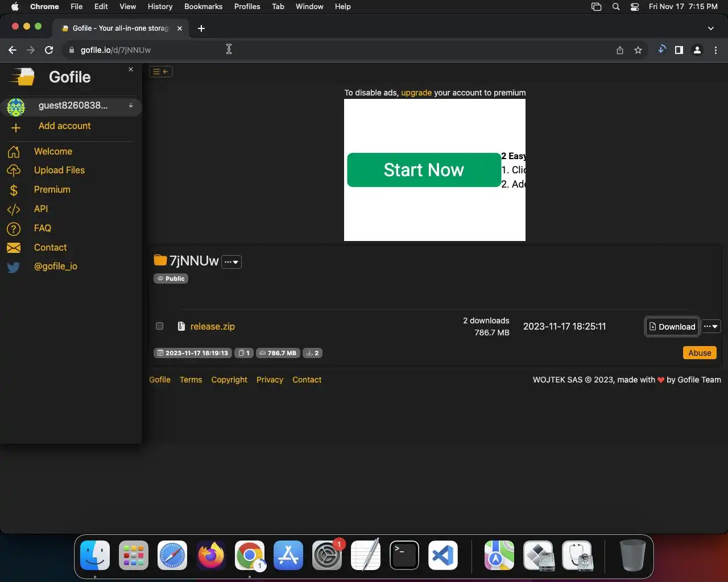Click the 7jNNUw folder icon

pos(160,260)
